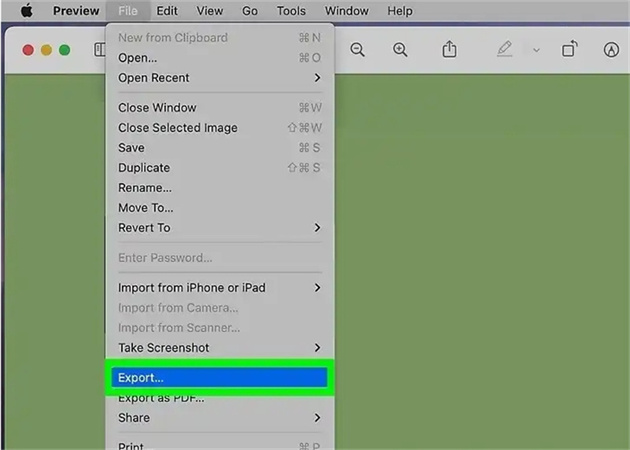Show the Markup Toolbar icon
The height and width of the screenshot is (450, 630).
(611, 50)
